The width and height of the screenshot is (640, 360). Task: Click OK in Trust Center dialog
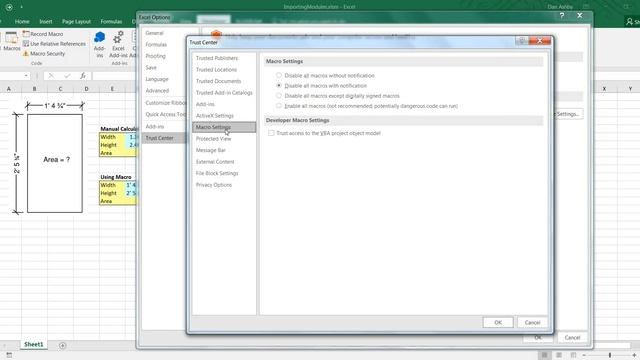(498, 322)
